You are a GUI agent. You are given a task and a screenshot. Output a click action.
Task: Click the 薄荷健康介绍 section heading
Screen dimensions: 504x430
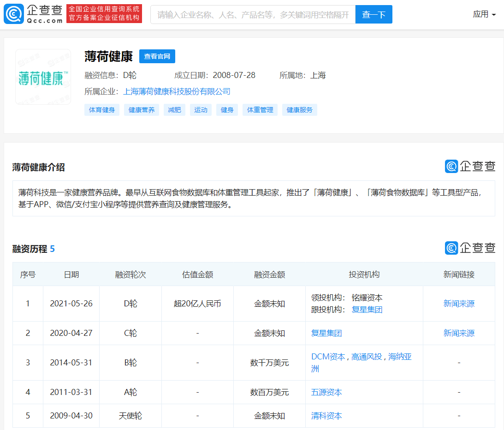pyautogui.click(x=39, y=167)
